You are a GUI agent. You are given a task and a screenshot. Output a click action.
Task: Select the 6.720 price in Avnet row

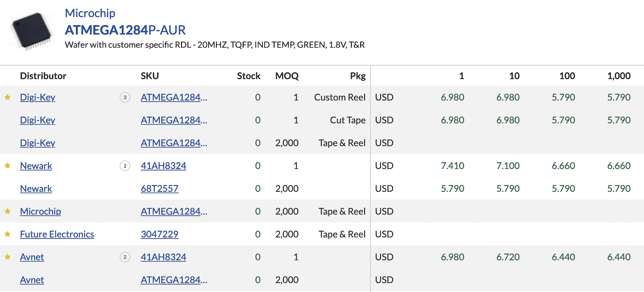pos(508,257)
